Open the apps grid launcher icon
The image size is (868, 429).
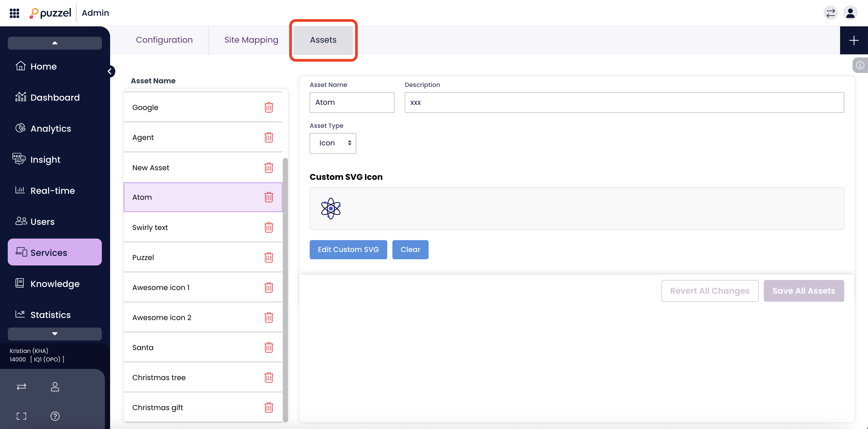pos(14,13)
